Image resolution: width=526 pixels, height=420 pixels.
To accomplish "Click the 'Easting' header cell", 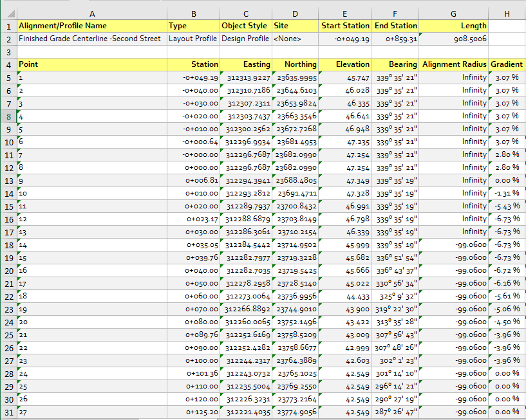I will 246,65.
